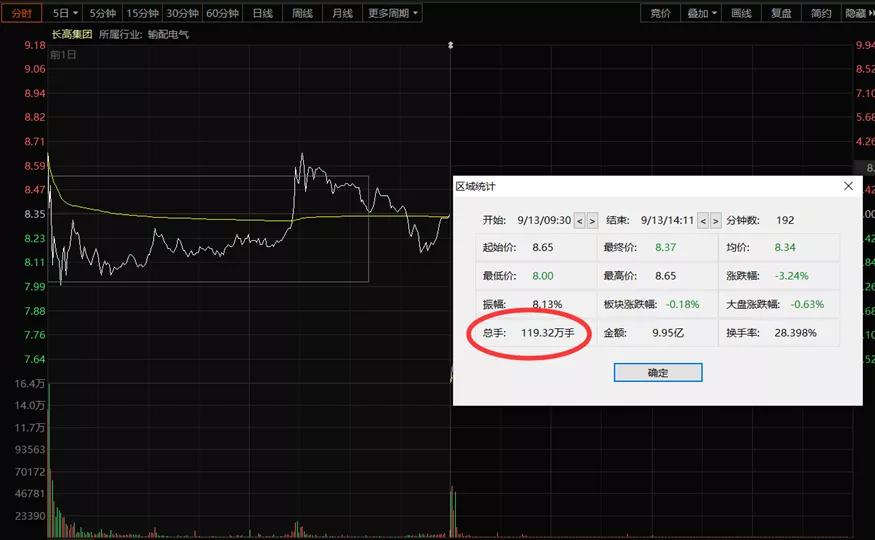Viewport: 875px width, 540px height.
Task: Select the 30分钟 chart period
Action: tap(182, 13)
